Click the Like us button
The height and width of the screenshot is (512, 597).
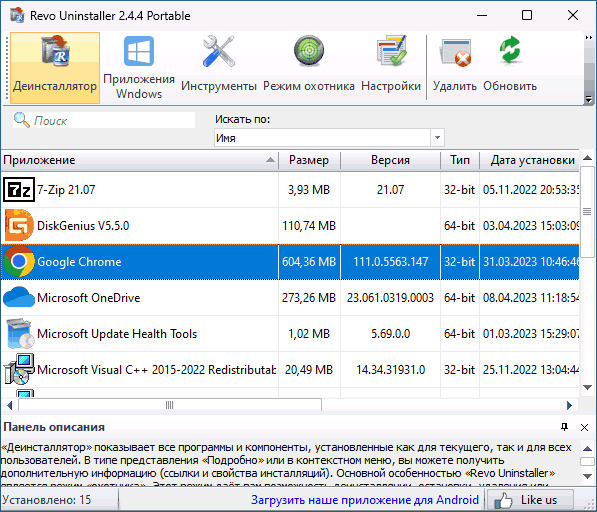coord(530,500)
